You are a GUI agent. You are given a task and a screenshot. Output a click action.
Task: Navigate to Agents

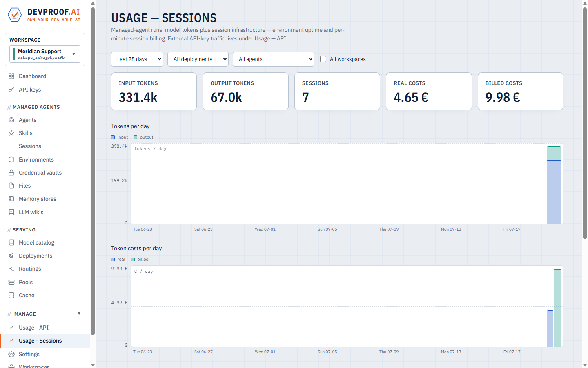point(45,120)
